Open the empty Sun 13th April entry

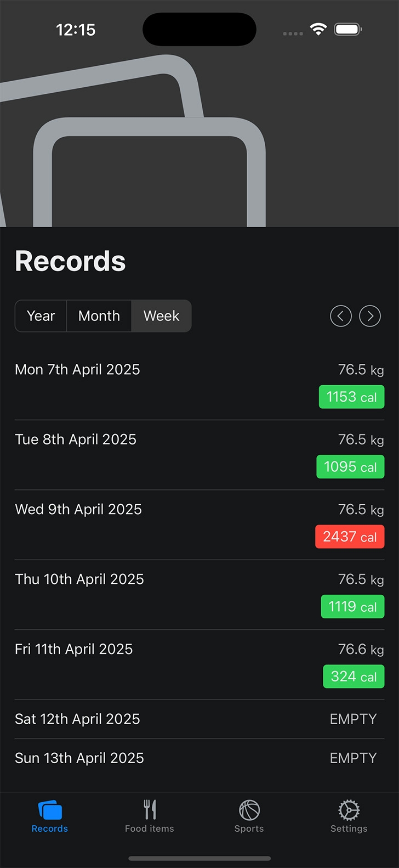click(200, 758)
